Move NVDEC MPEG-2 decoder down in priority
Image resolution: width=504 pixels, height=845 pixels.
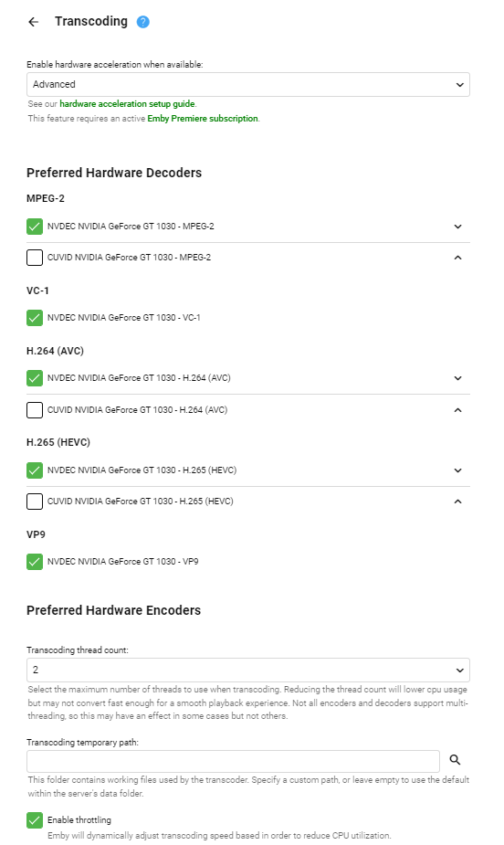(x=457, y=227)
